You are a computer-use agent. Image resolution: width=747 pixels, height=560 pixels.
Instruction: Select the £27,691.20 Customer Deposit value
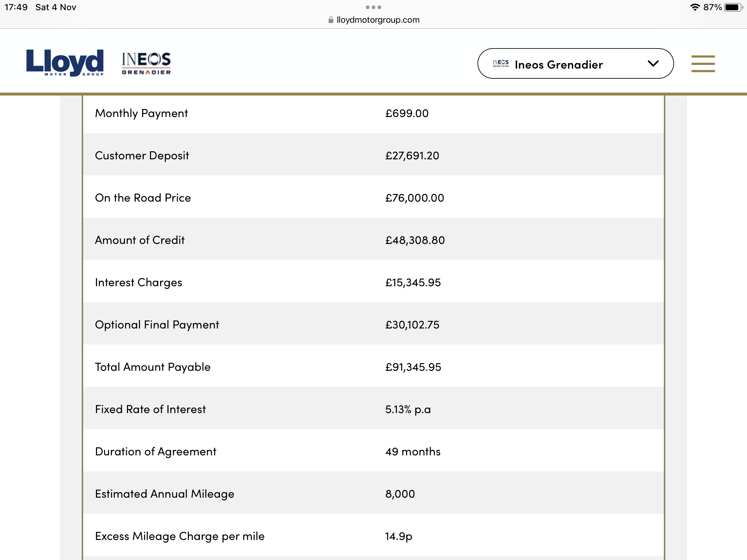412,156
